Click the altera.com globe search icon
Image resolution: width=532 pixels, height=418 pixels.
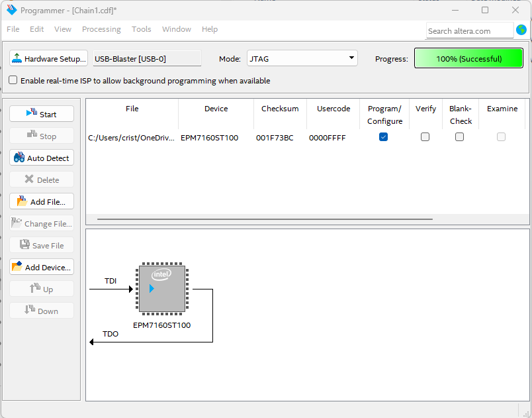click(521, 30)
